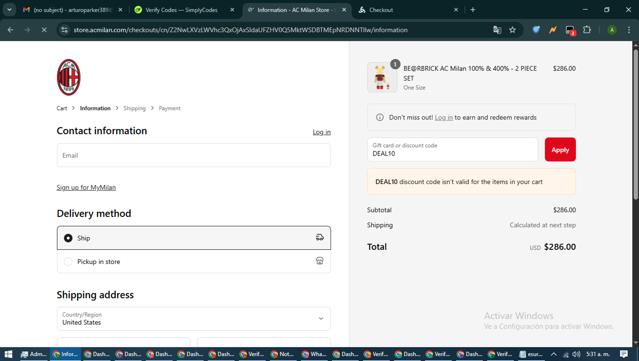Screen dimensions: 639x361
Task: Click the Payment breadcrumb step
Action: click(x=170, y=108)
